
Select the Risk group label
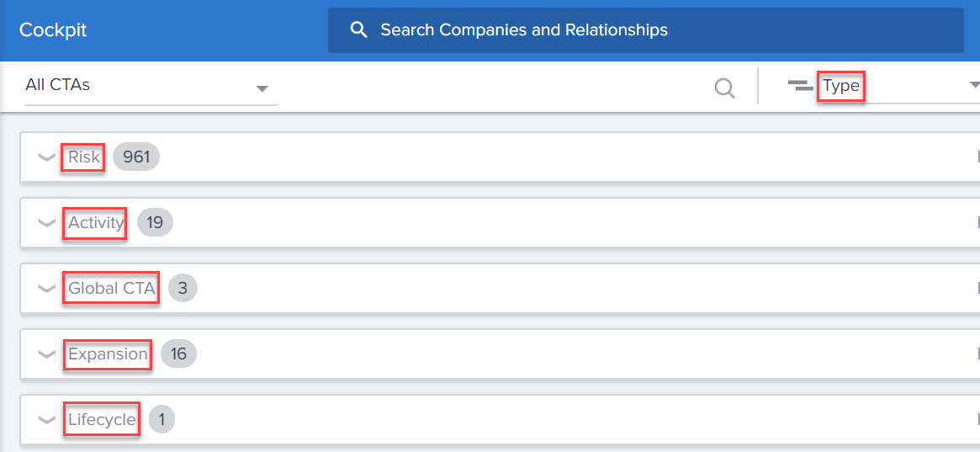[84, 157]
